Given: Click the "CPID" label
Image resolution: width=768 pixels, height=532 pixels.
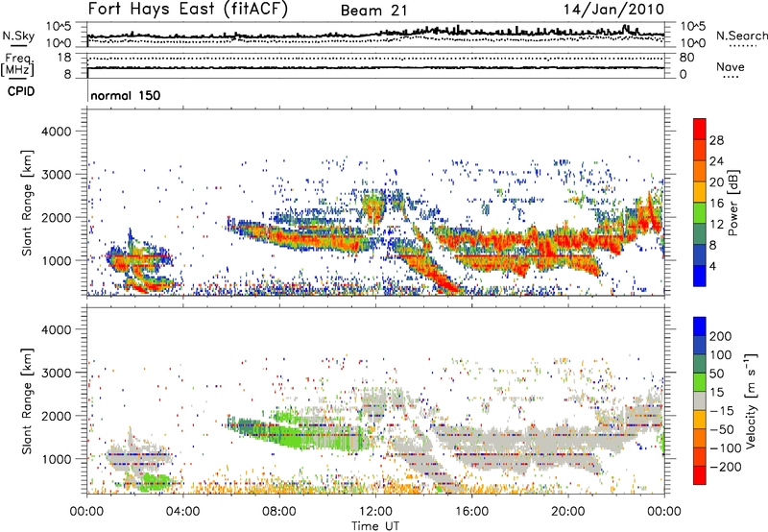Looking at the screenshot, I should click(x=20, y=91).
